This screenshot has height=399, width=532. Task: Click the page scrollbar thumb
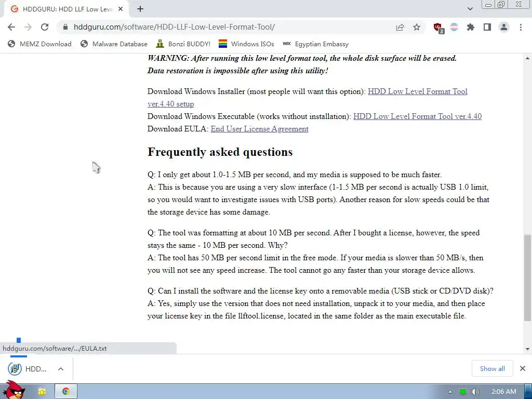[x=527, y=277]
